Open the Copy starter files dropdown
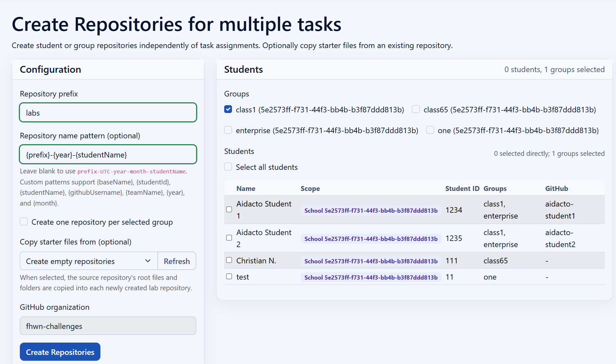This screenshot has height=364, width=616. tap(89, 261)
